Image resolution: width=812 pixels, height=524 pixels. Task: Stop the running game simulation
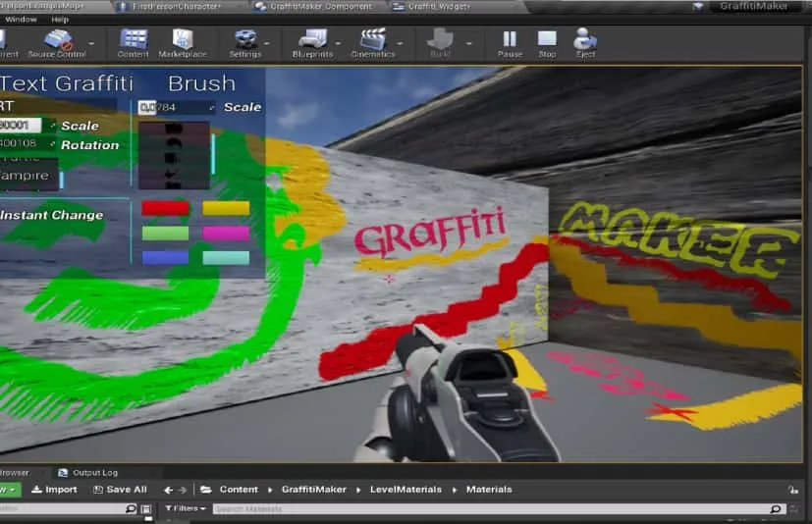tap(547, 42)
